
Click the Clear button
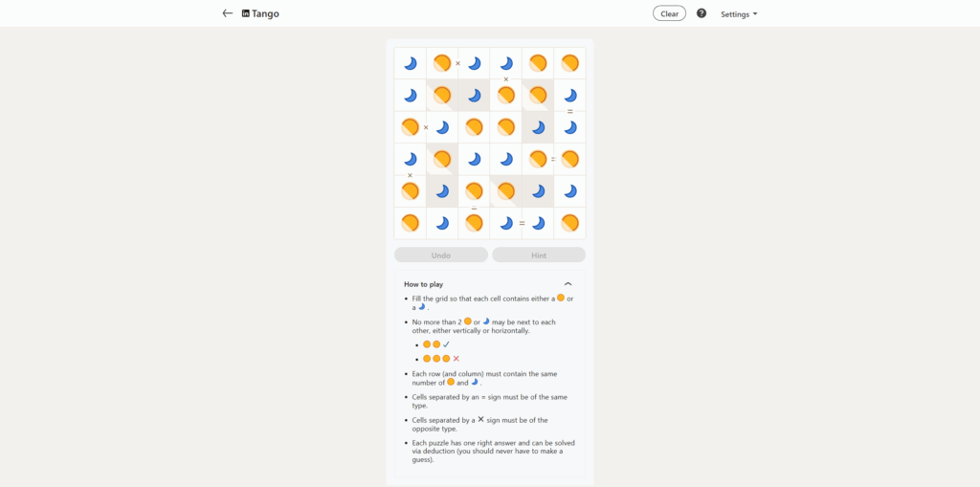pyautogui.click(x=669, y=13)
